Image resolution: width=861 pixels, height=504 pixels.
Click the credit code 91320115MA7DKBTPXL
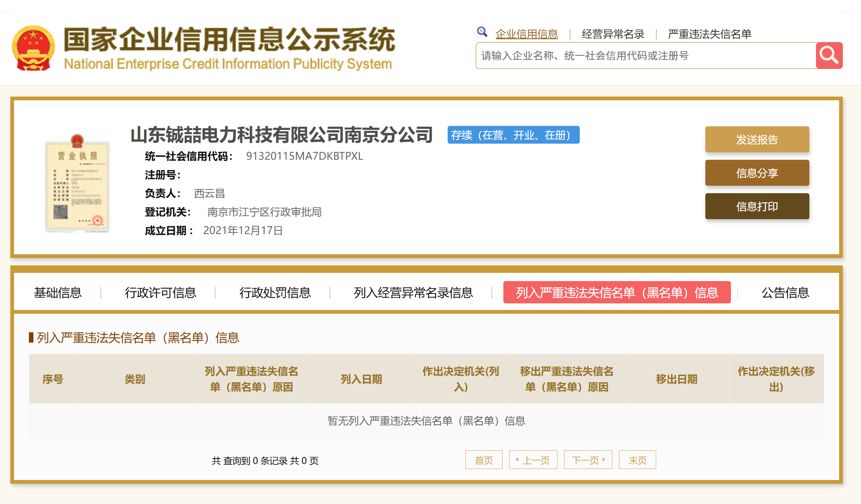tap(304, 156)
